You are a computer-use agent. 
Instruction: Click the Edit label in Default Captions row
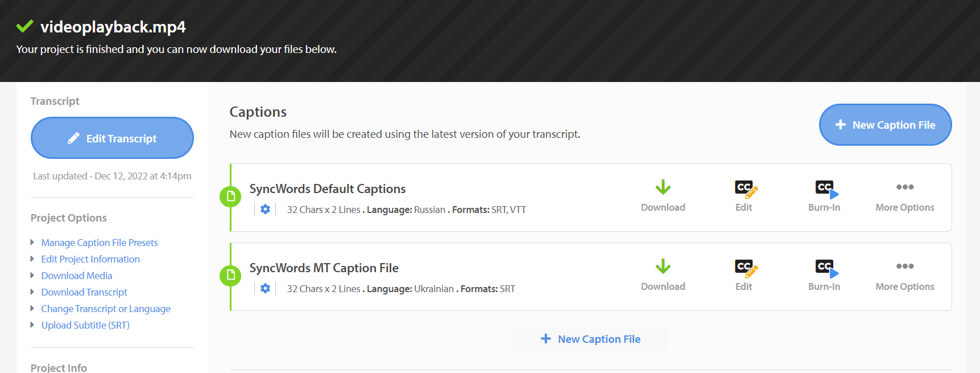(743, 207)
